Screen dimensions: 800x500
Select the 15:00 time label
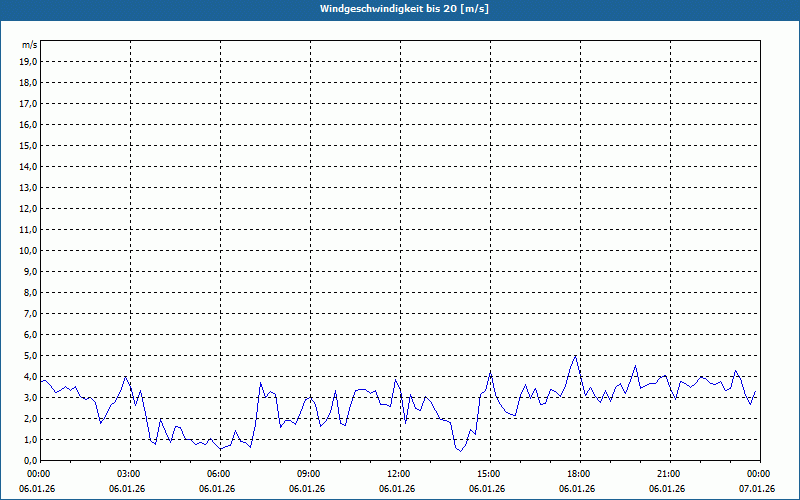coord(489,473)
